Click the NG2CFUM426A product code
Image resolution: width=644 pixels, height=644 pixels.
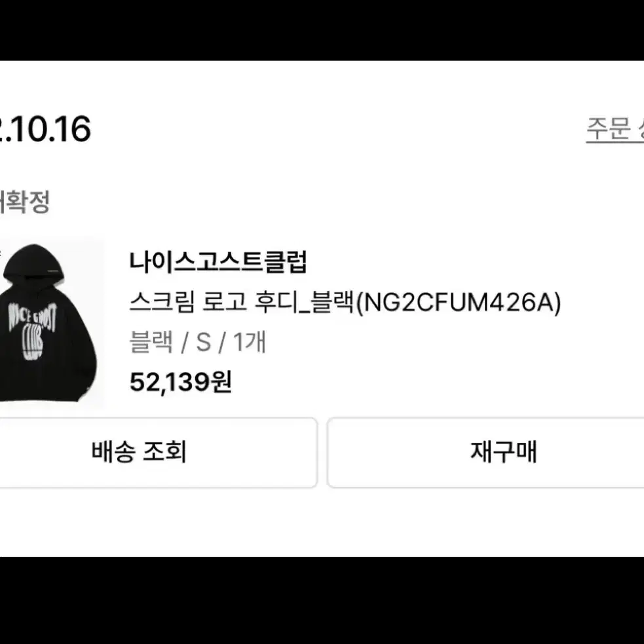pyautogui.click(x=458, y=302)
